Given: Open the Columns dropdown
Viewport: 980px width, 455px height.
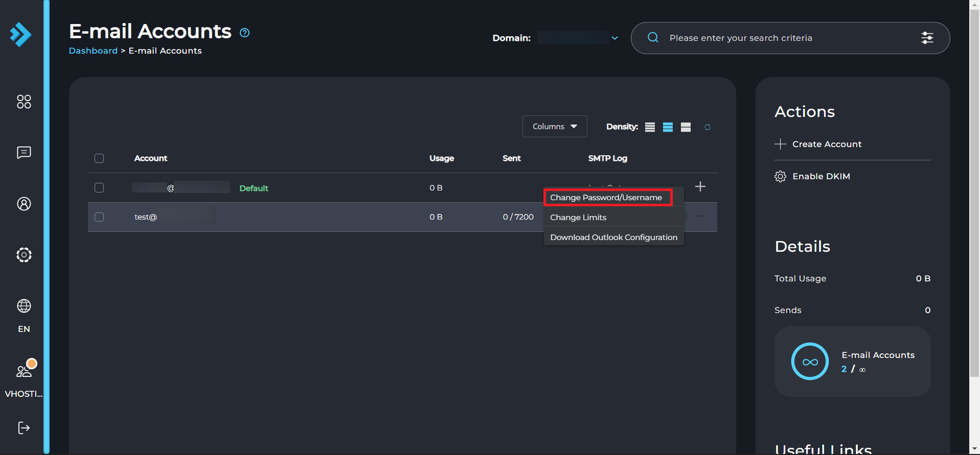Looking at the screenshot, I should pyautogui.click(x=554, y=127).
